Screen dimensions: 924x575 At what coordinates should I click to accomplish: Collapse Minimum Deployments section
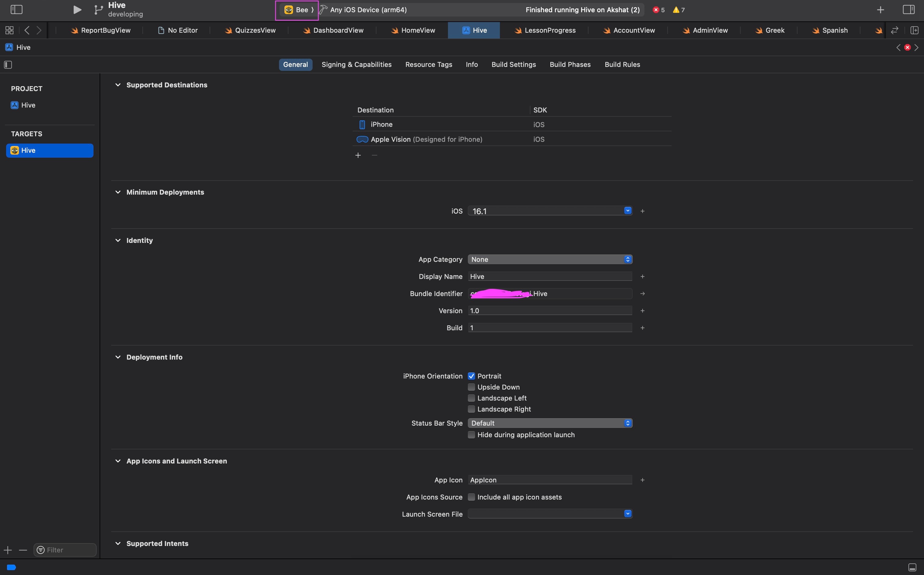pyautogui.click(x=118, y=192)
